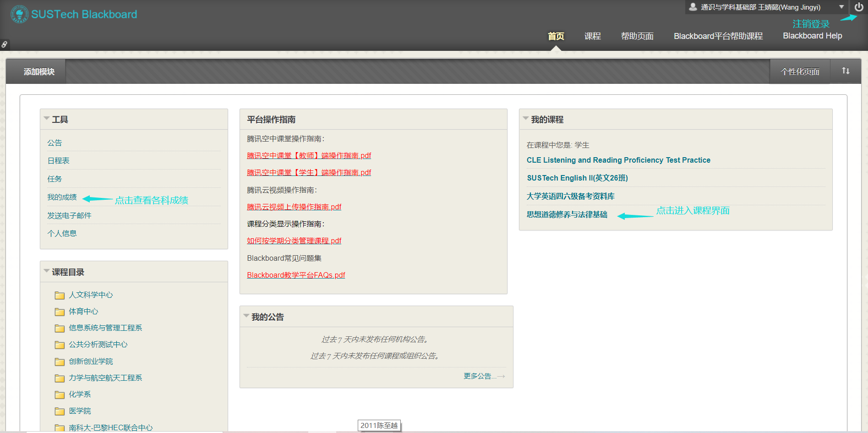Open 我的成绩 in tools list
868x433 pixels.
[62, 197]
